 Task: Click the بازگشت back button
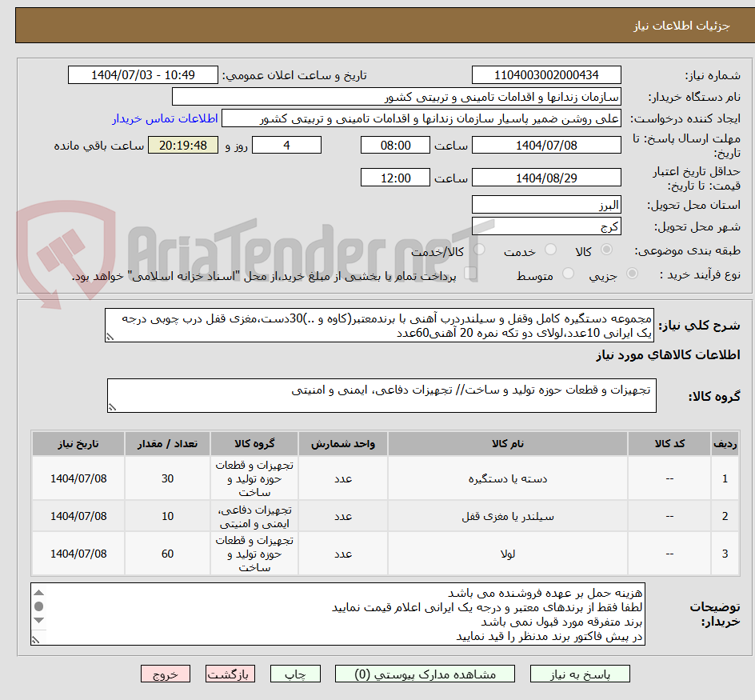coord(230,674)
